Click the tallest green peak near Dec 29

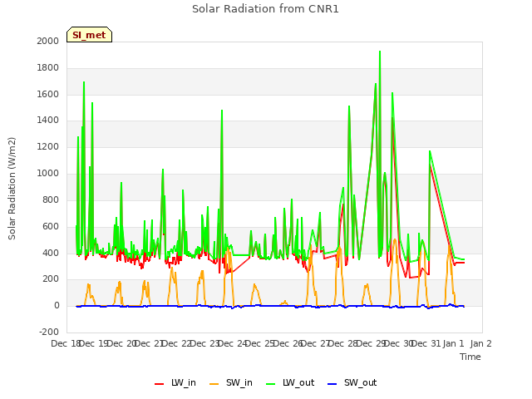380,52
